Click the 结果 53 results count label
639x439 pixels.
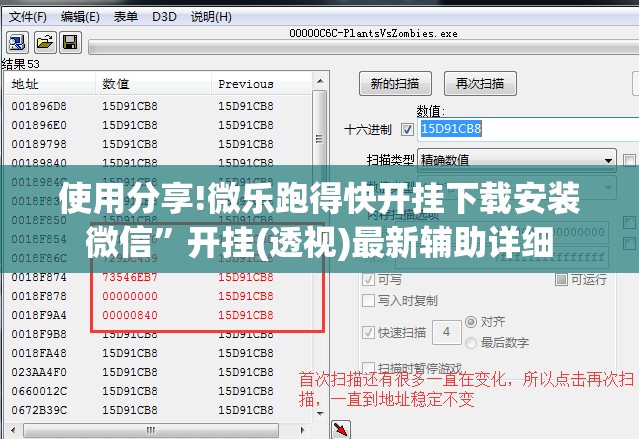pyautogui.click(x=20, y=64)
